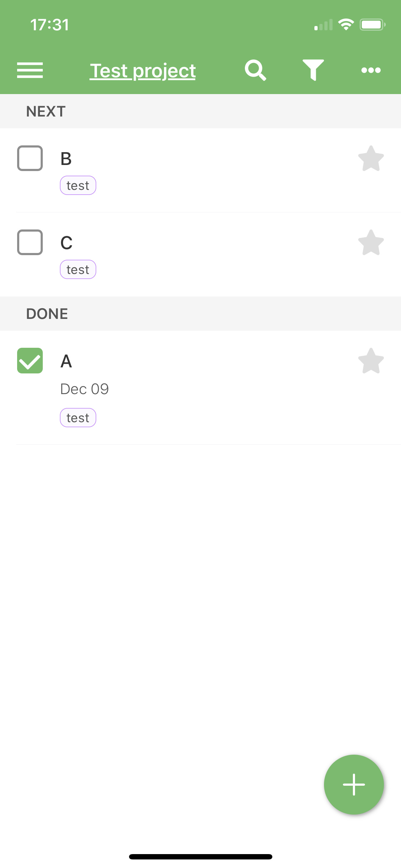Star task B

tap(371, 159)
